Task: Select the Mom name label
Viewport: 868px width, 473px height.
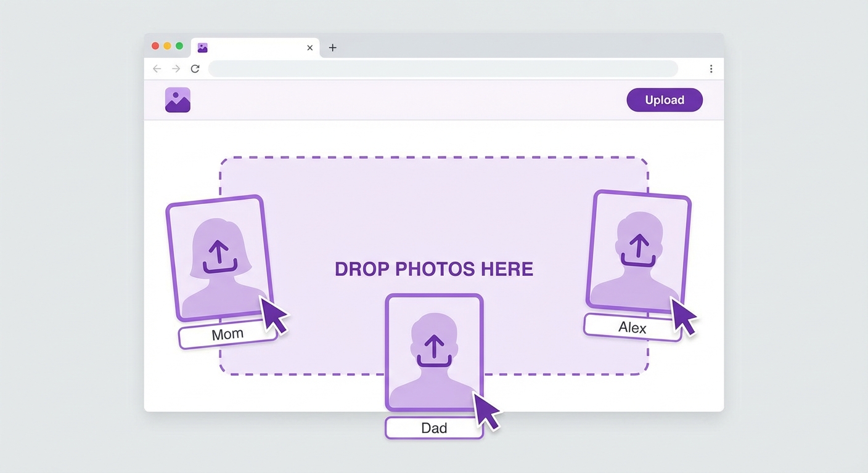Action: point(227,334)
